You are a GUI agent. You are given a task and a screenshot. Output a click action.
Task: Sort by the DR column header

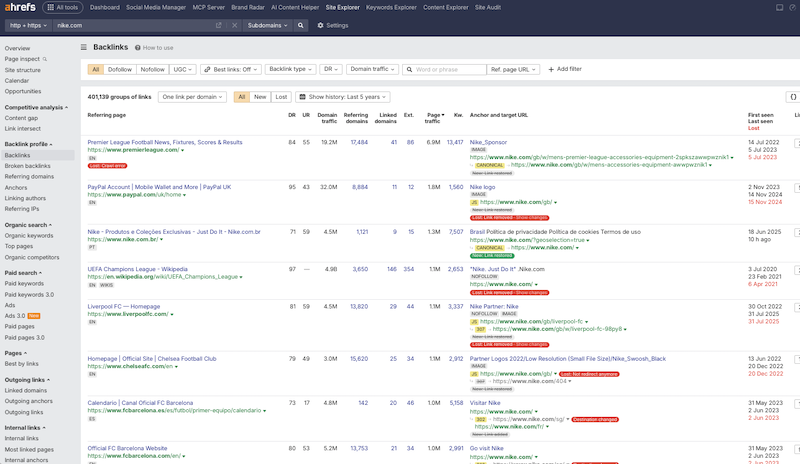tap(292, 115)
